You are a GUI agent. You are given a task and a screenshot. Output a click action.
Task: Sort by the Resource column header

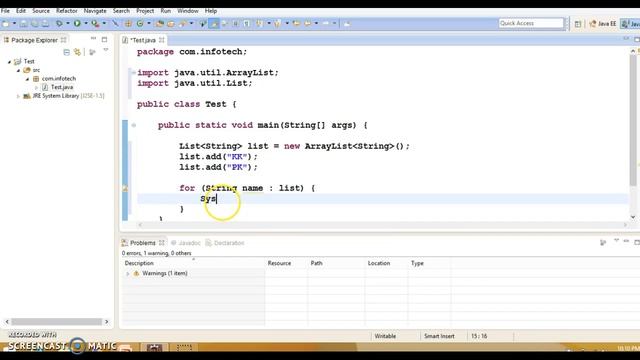286,263
